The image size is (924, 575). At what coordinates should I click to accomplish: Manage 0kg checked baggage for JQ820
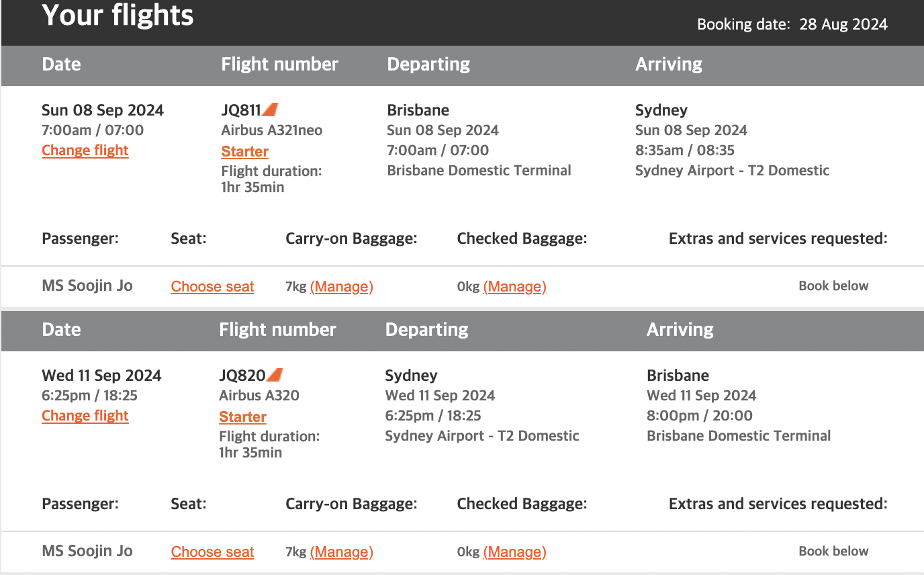pyautogui.click(x=514, y=552)
